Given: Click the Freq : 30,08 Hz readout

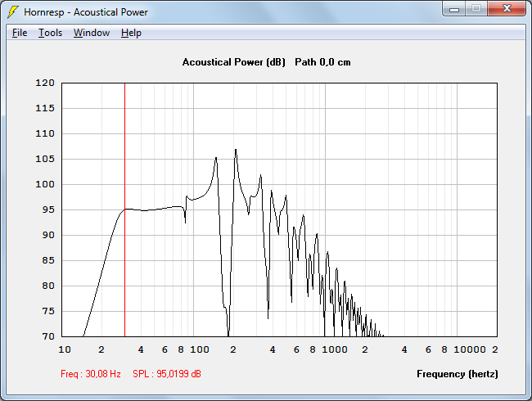Looking at the screenshot, I should 91,374.
